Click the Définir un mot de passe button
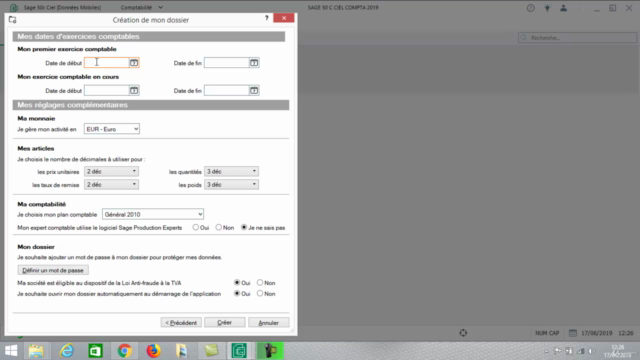Image resolution: width=640 pixels, height=360 pixels. 53,270
